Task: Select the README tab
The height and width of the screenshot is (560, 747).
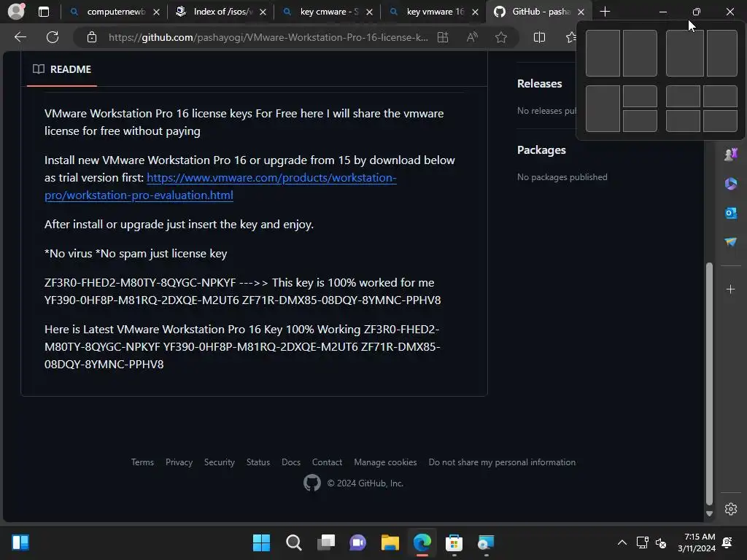Action: [62, 69]
